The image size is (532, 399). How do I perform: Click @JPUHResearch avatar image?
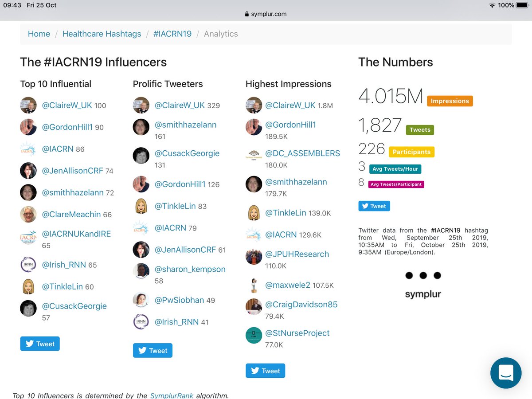click(254, 256)
